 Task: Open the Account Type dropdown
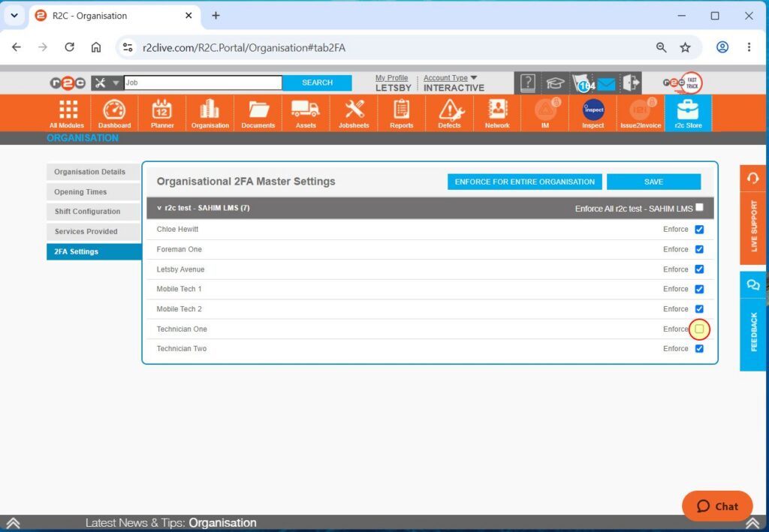[451, 78]
